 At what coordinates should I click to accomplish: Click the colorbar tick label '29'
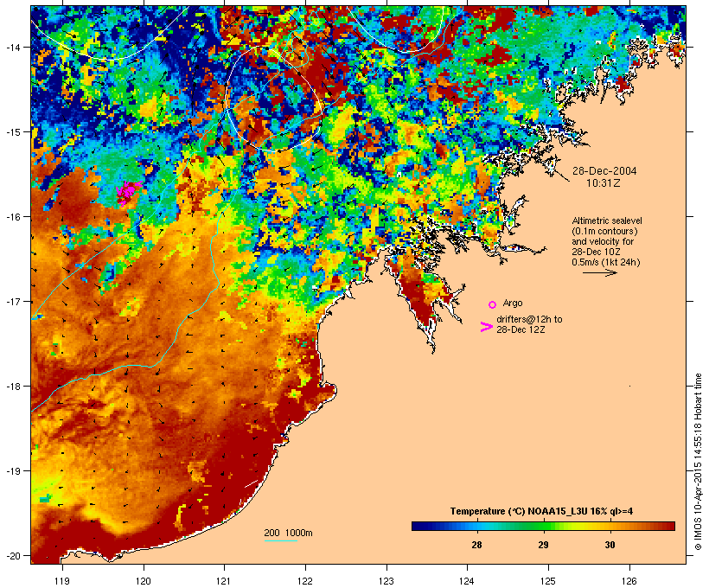coord(543,545)
